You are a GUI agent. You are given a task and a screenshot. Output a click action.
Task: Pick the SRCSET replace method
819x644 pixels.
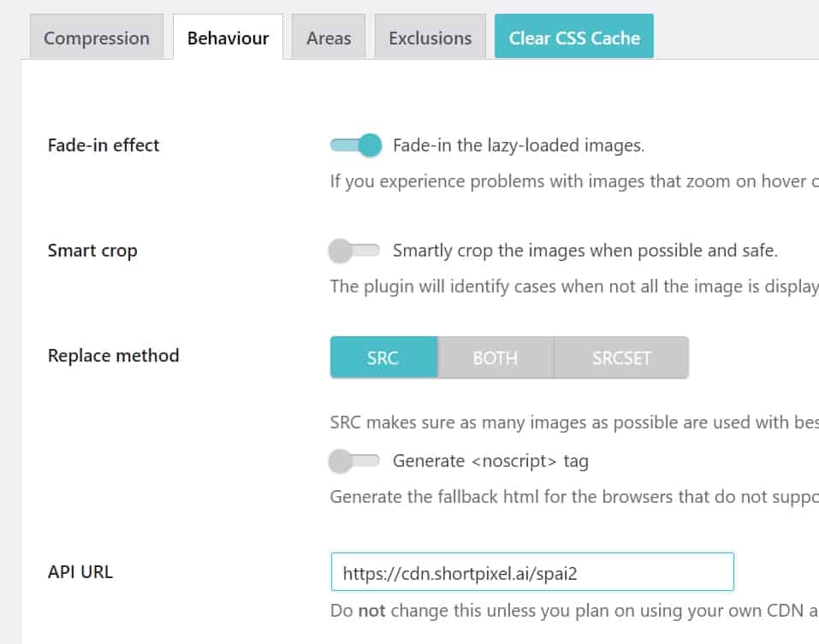click(x=621, y=357)
